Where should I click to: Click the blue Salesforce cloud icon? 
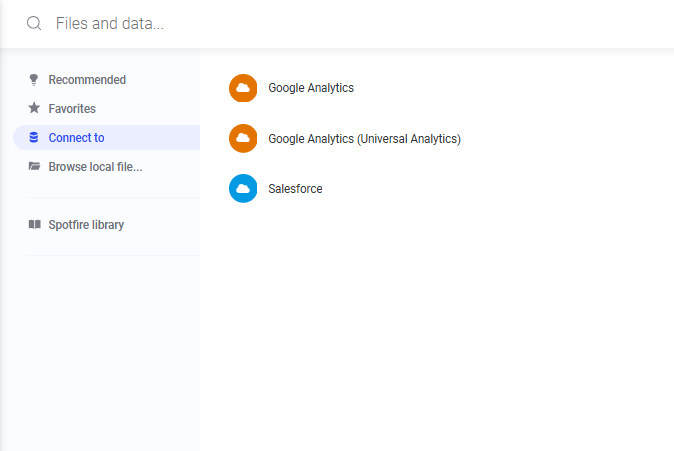tap(243, 188)
